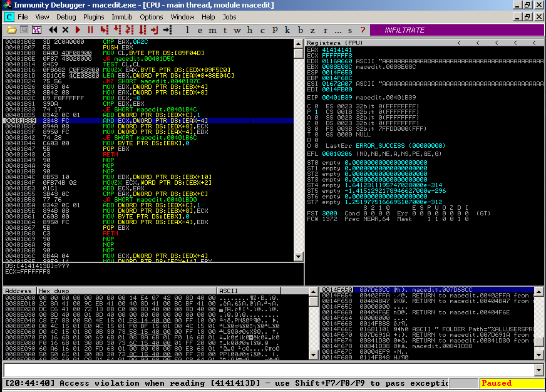Open the ImmLib menu
The image size is (546, 392).
pos(122,17)
